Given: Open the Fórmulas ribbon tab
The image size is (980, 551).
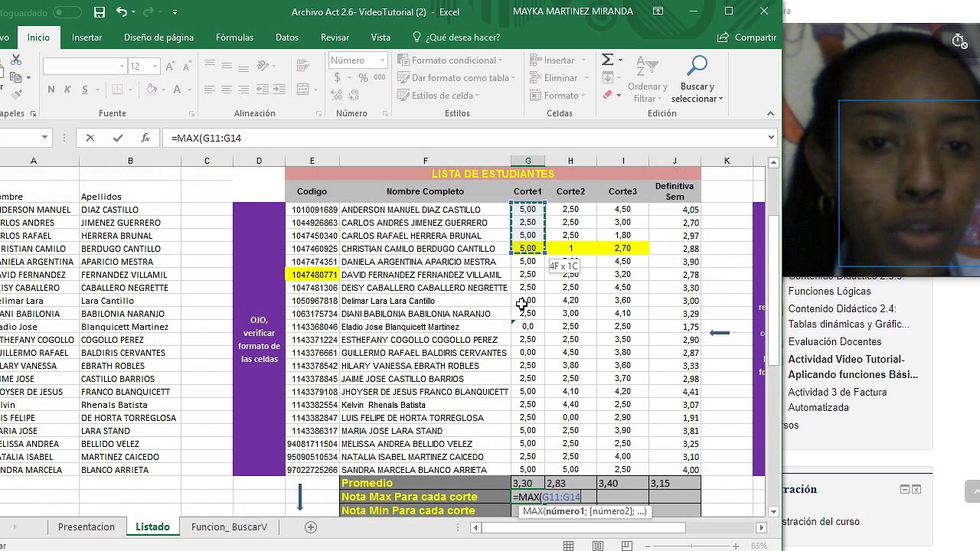Looking at the screenshot, I should coord(234,37).
